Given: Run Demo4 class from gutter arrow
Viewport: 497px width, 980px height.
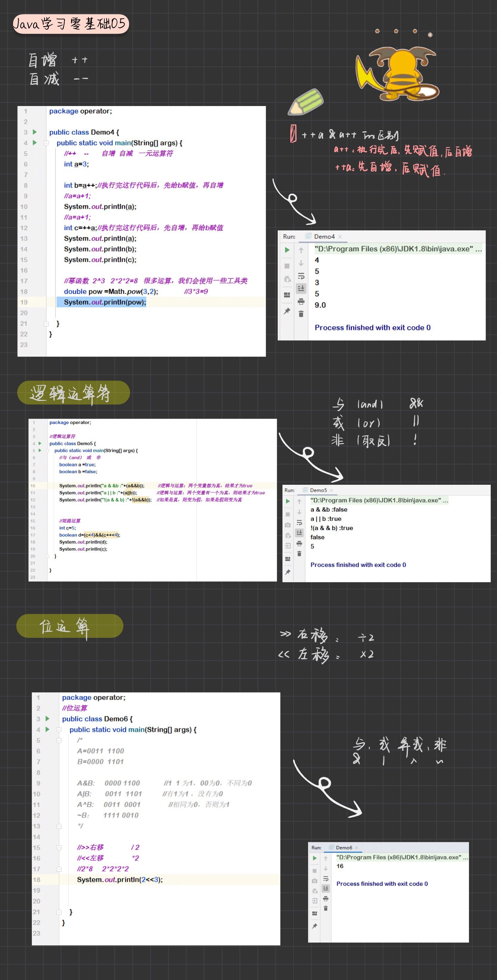Looking at the screenshot, I should pyautogui.click(x=35, y=132).
